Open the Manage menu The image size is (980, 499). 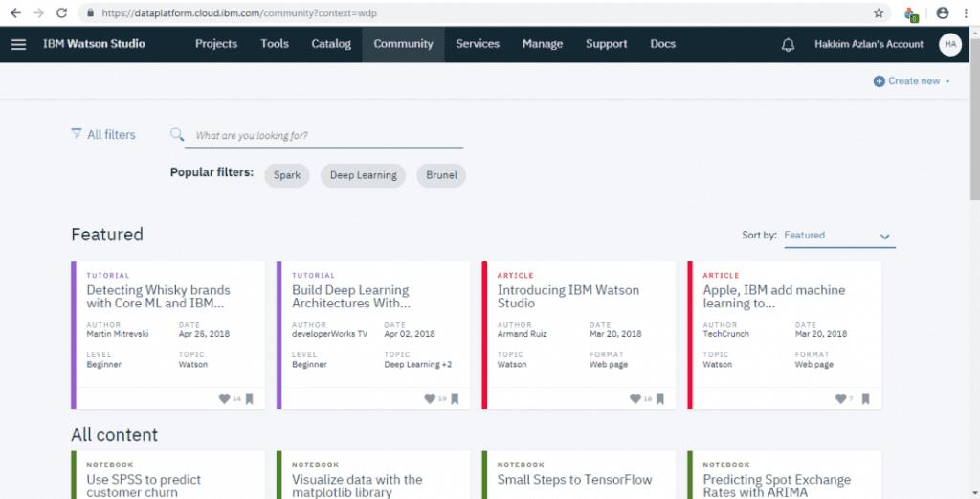pyautogui.click(x=543, y=44)
